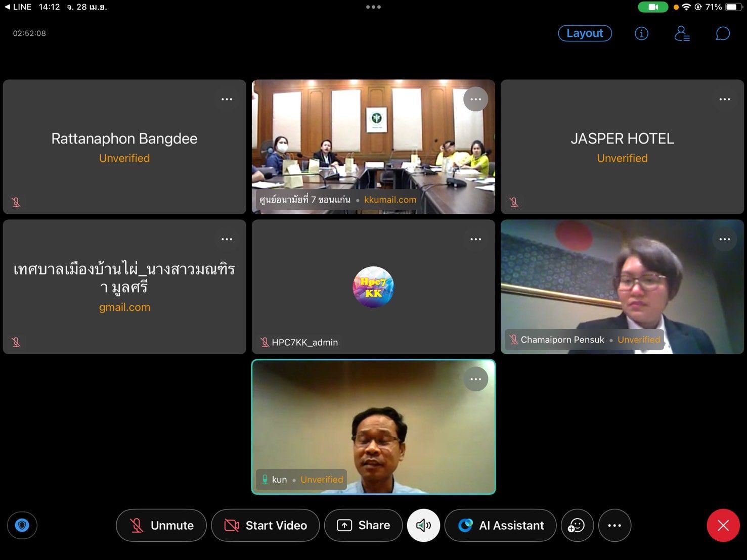Click the Unverified label beside kun

(322, 480)
